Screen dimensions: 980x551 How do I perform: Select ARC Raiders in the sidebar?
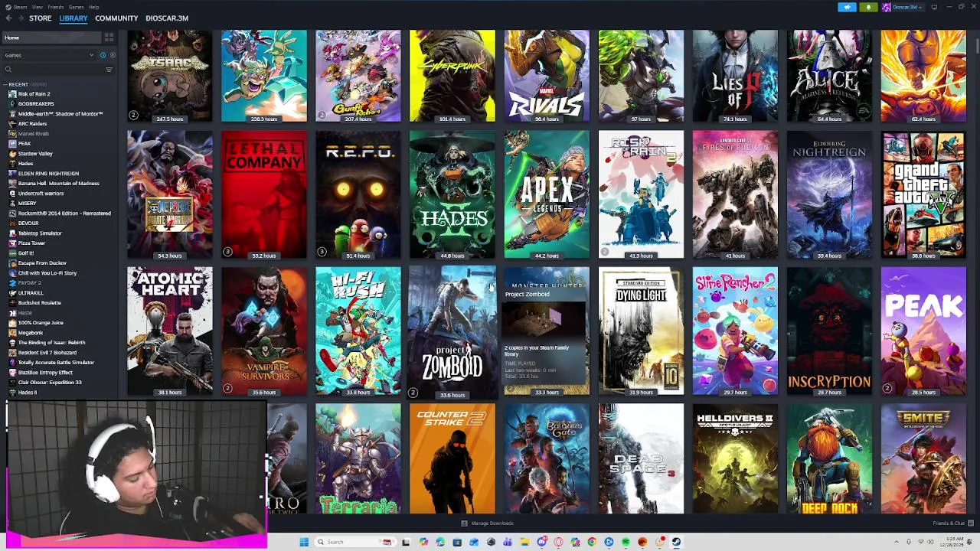click(32, 124)
